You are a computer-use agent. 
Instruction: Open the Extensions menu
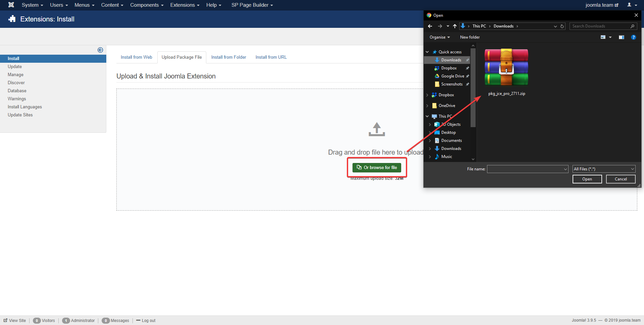point(184,5)
